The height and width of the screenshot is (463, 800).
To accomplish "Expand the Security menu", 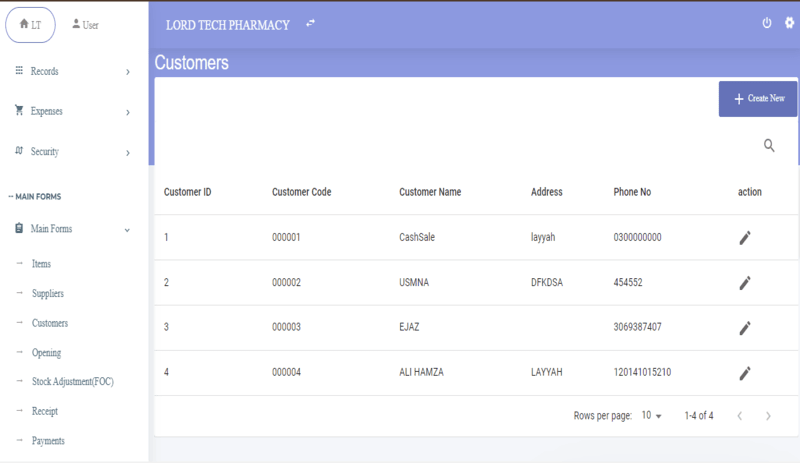I will (72, 152).
